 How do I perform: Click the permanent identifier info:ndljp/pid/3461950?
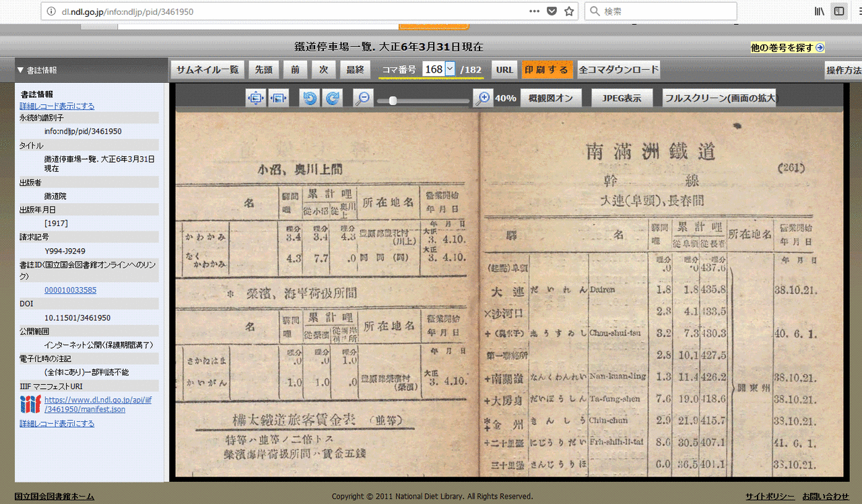point(83,131)
